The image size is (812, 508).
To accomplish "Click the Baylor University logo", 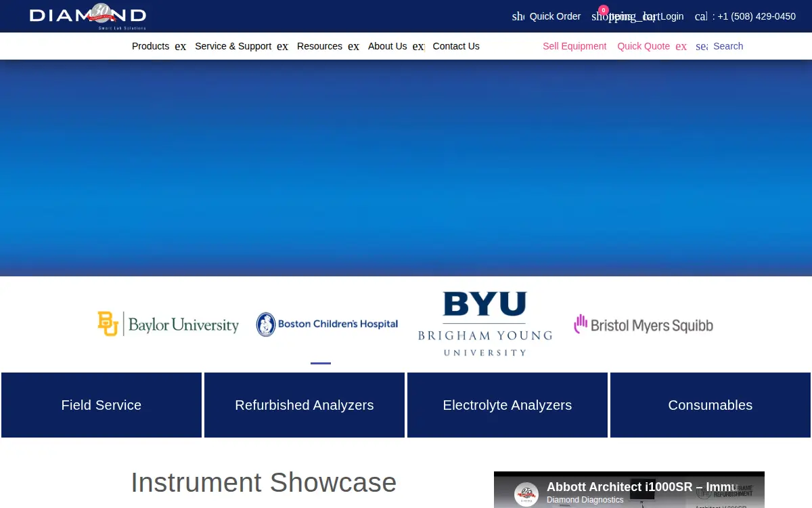I will 168,324.
